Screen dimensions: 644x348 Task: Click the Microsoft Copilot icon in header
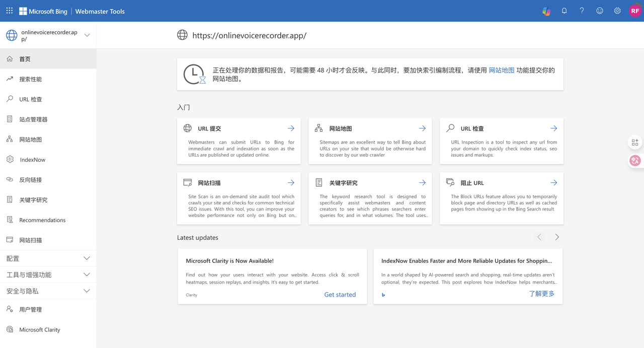point(546,11)
